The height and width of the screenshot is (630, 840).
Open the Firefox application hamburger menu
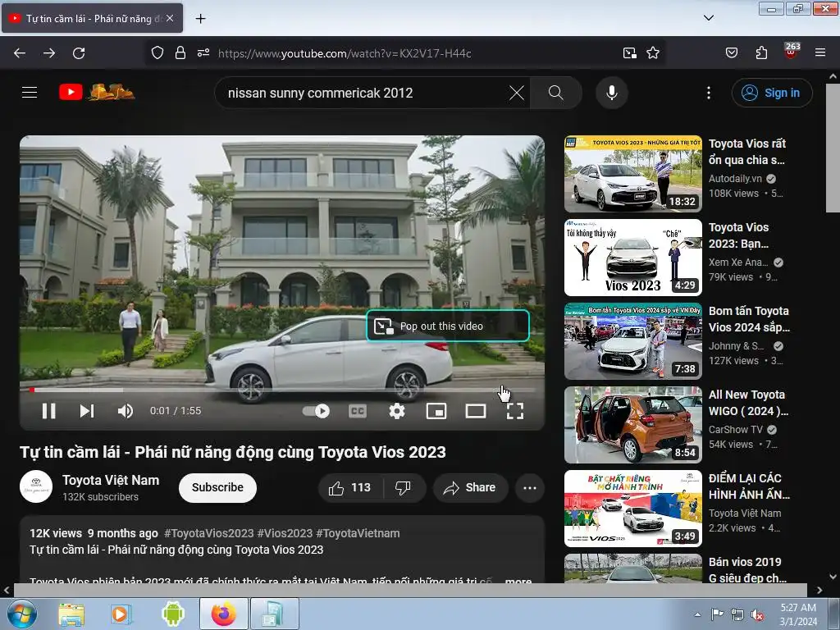[x=820, y=53]
